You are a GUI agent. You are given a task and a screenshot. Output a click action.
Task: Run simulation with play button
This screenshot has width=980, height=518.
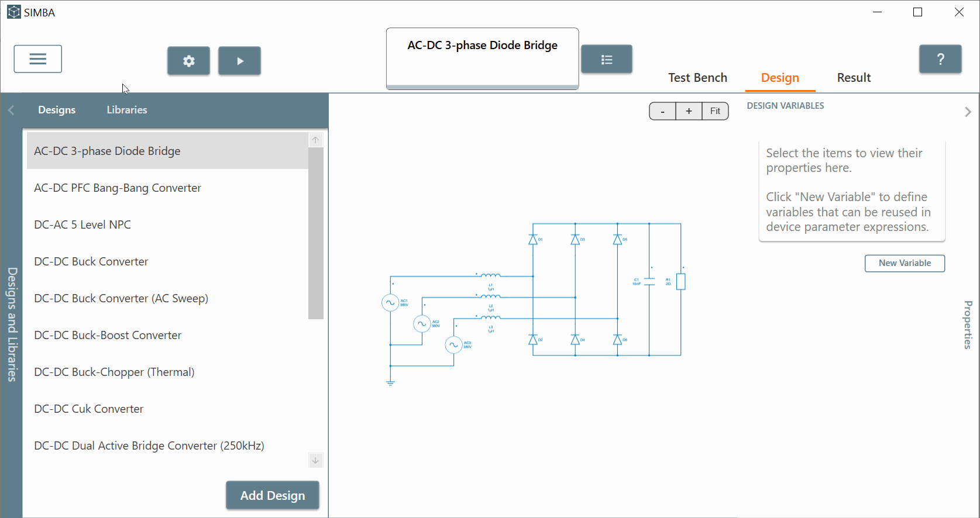tap(239, 61)
